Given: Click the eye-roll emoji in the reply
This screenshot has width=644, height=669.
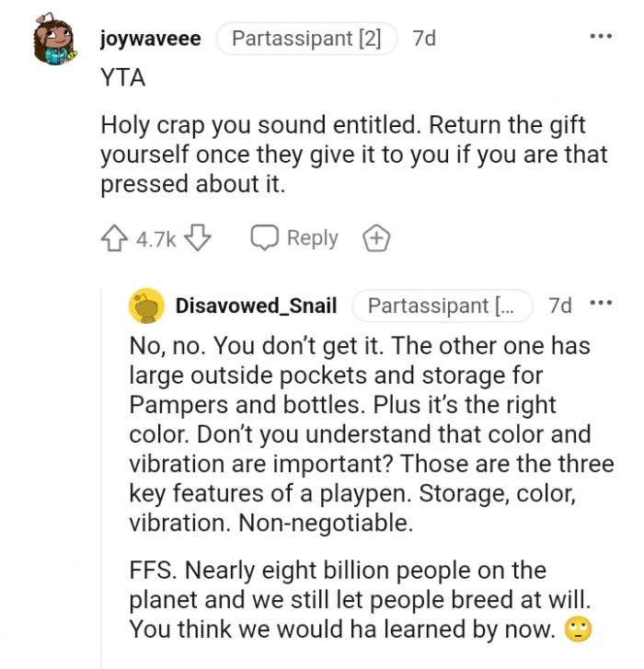Looking at the screenshot, I should (579, 630).
